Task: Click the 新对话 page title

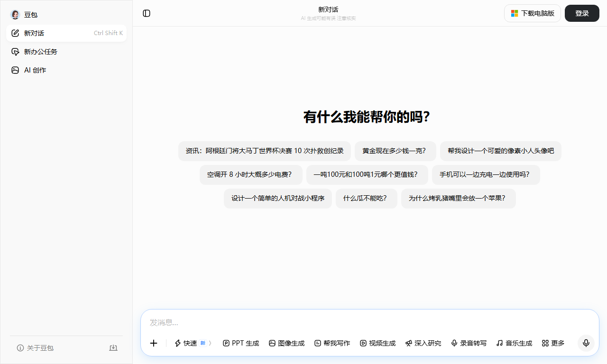Action: [328, 9]
